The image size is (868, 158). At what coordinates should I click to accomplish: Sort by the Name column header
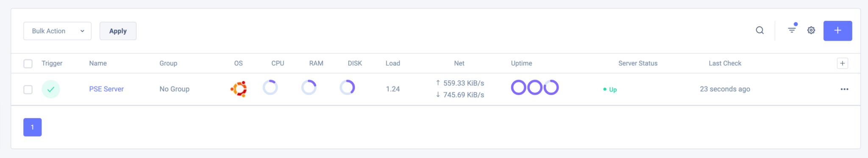(98, 63)
